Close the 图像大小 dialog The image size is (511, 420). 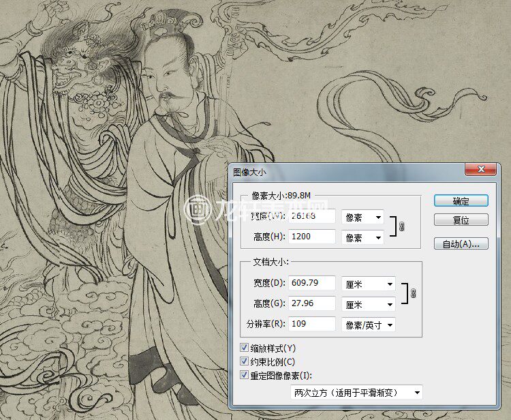(x=481, y=169)
